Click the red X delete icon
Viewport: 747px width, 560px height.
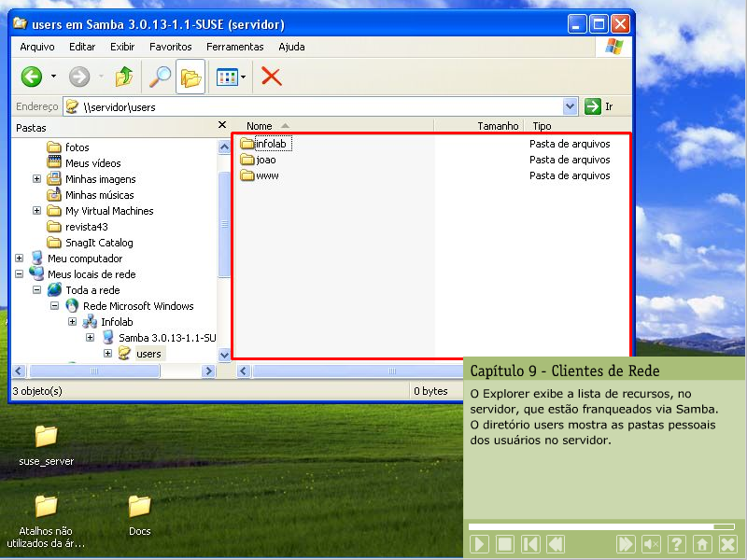point(271,77)
